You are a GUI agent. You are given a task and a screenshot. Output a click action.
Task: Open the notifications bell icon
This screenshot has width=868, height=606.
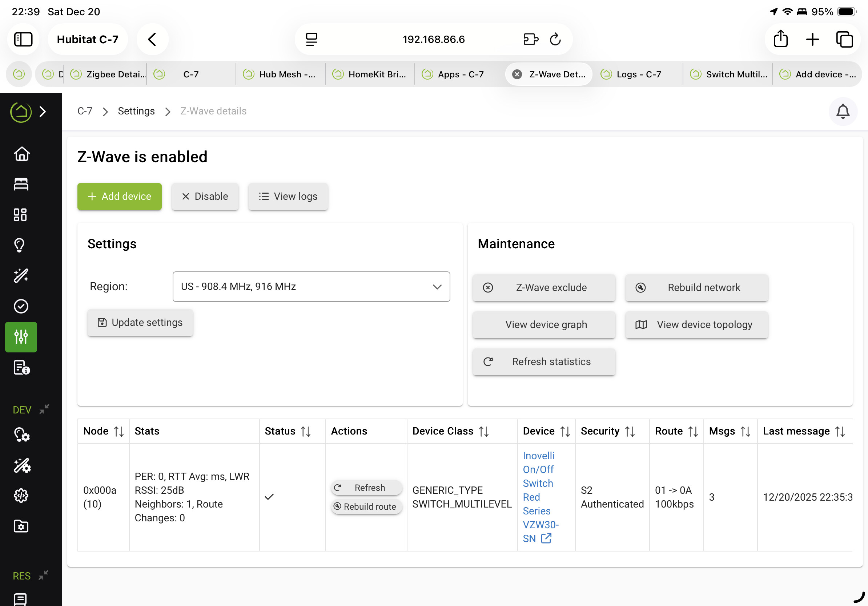(x=842, y=112)
